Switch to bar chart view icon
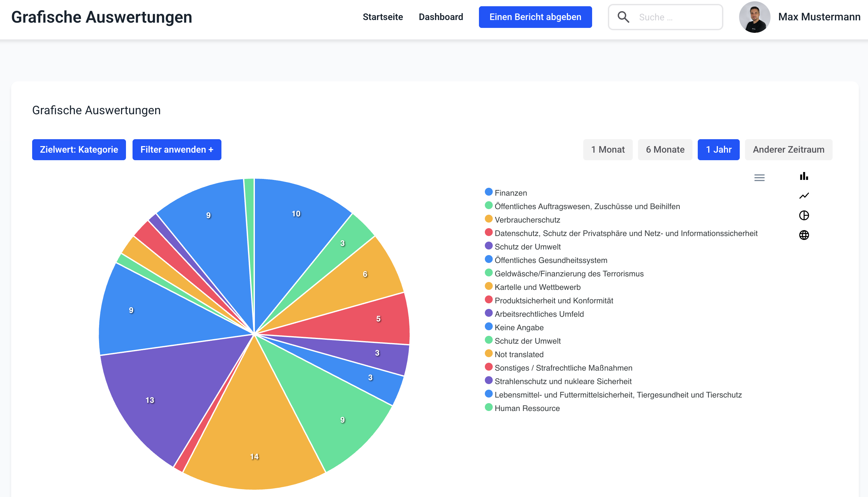This screenshot has height=497, width=868. tap(803, 176)
